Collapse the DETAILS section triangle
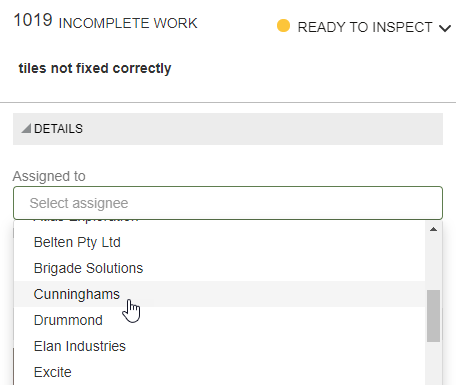 click(x=26, y=128)
